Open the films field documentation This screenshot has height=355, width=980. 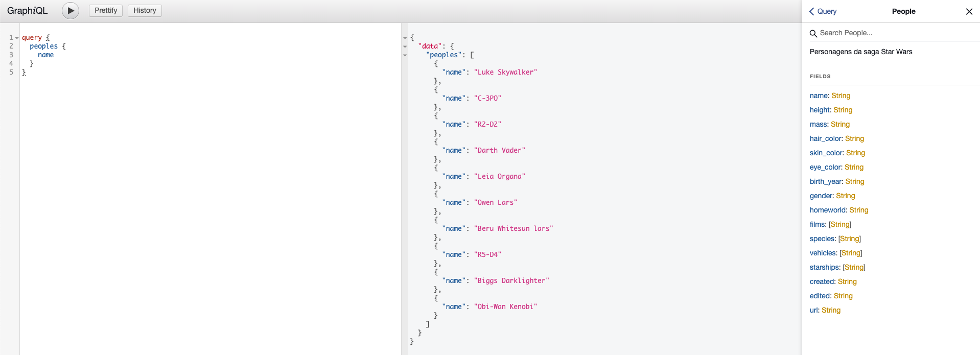tap(818, 224)
